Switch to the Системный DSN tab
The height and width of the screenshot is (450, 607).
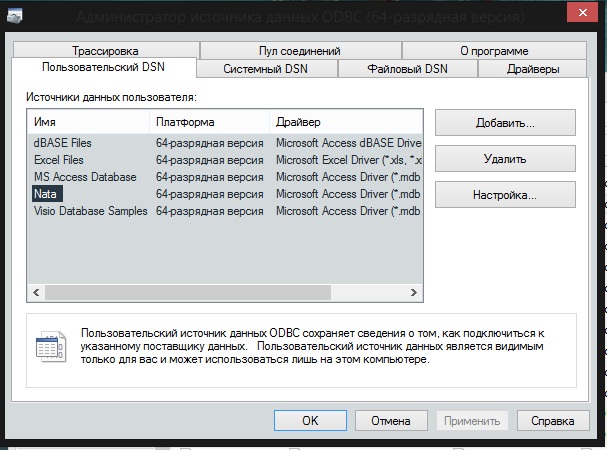coord(266,69)
